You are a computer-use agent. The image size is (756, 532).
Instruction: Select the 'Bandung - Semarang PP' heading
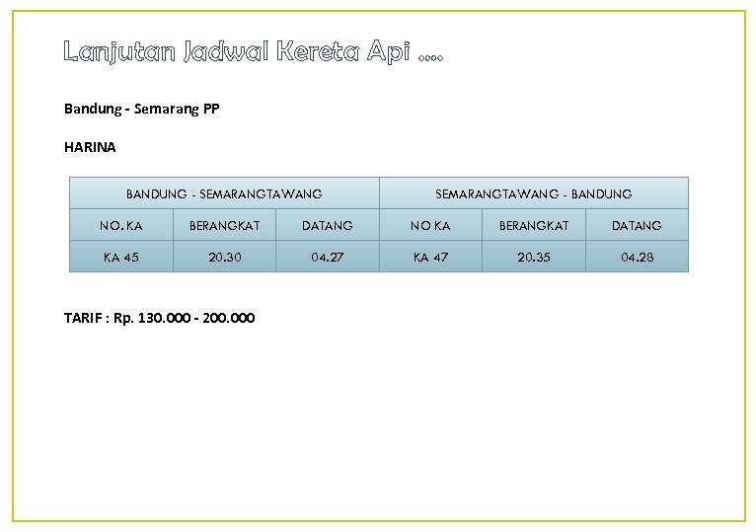(142, 109)
